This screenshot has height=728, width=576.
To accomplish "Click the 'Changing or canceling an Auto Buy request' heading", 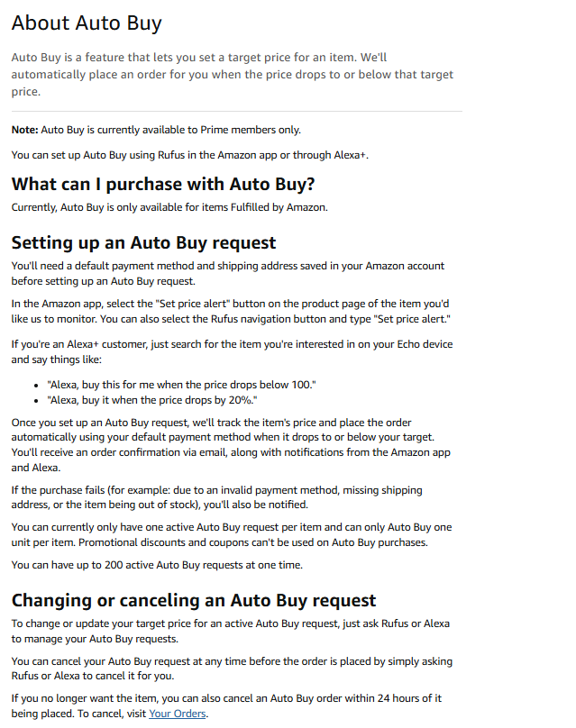I will (x=193, y=600).
